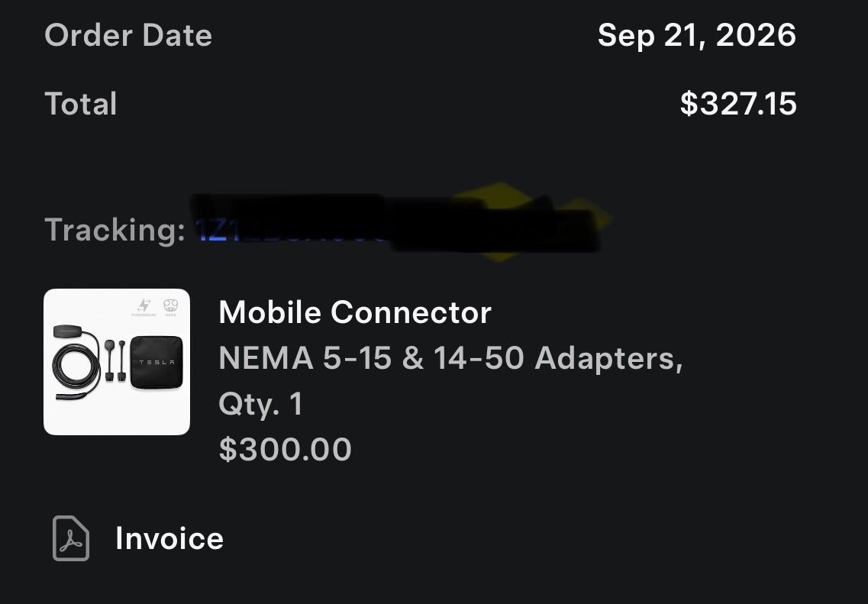Open the Invoice link text
Image resolution: width=868 pixels, height=604 pixels.
pos(169,538)
